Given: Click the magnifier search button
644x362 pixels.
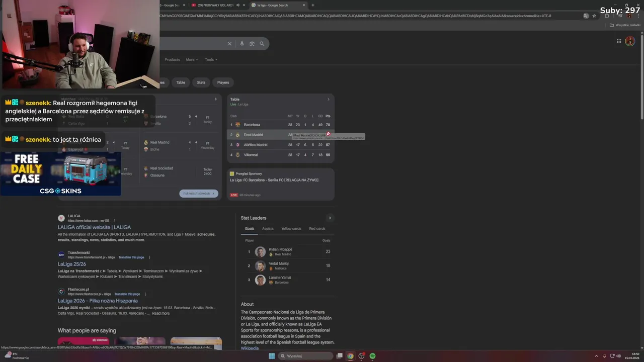Looking at the screenshot, I should [x=262, y=44].
